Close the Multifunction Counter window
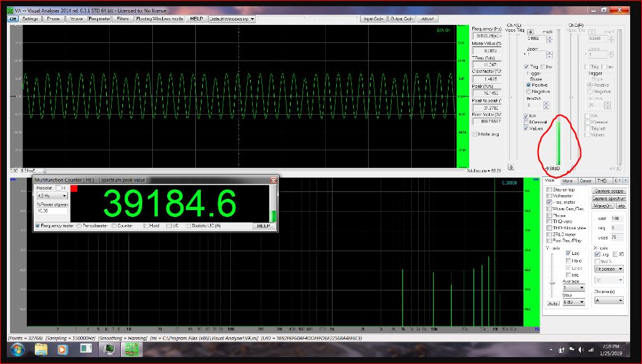The width and height of the screenshot is (642, 364). pyautogui.click(x=273, y=180)
